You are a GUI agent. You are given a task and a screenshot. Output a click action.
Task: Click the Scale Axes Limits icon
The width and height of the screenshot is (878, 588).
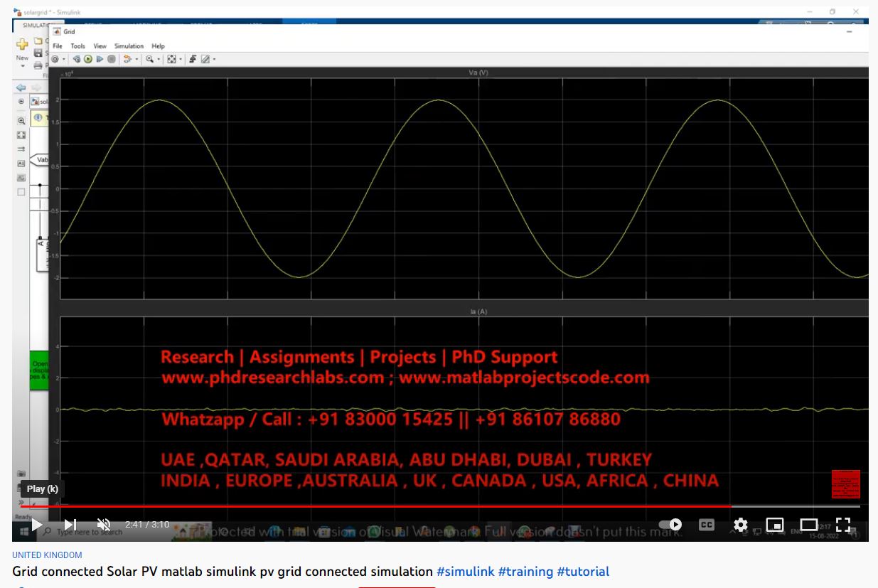pos(171,59)
